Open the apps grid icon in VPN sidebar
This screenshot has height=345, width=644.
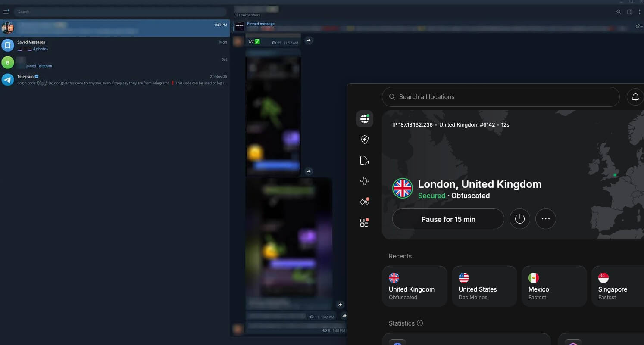coord(364,223)
